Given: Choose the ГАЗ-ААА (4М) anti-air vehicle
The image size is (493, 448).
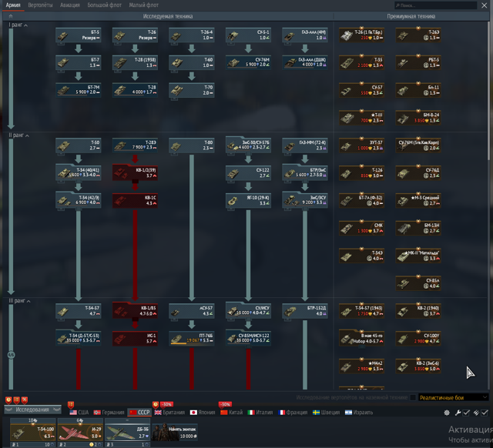Looking at the screenshot, I should (x=305, y=35).
